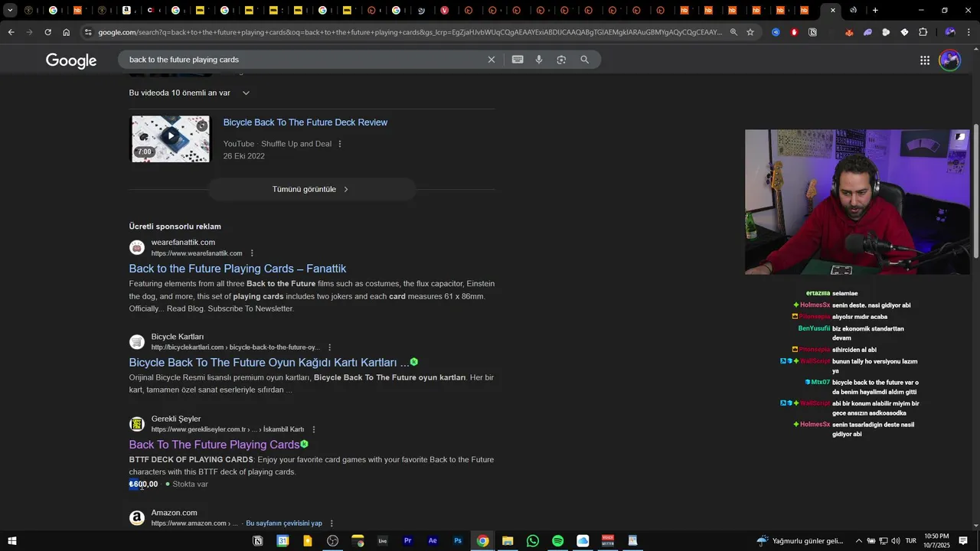Open After Effects from the taskbar
This screenshot has height=551, width=980.
(433, 541)
